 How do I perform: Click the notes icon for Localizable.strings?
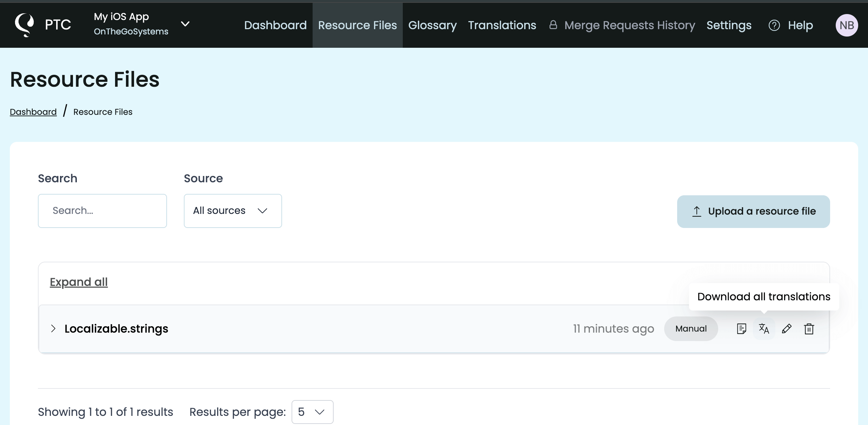click(x=741, y=329)
